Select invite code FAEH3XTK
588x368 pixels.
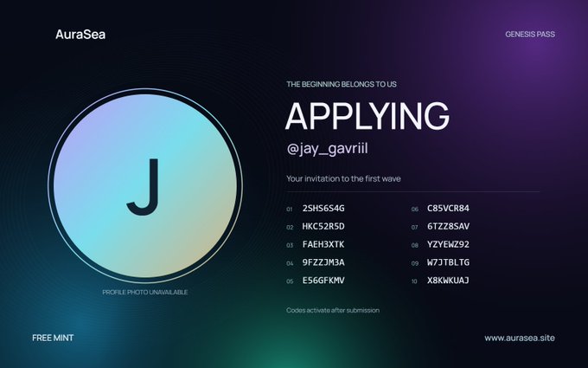(x=323, y=244)
